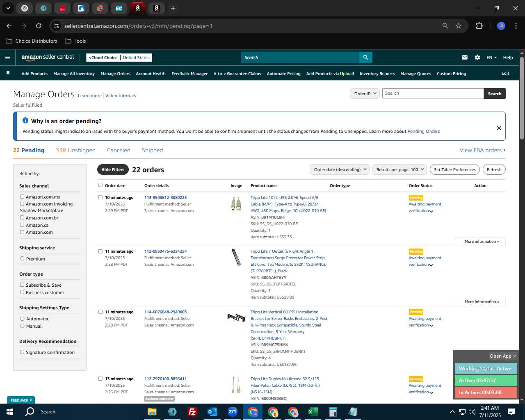
Task: Open the Chrome three-dot menu
Action: [515, 26]
